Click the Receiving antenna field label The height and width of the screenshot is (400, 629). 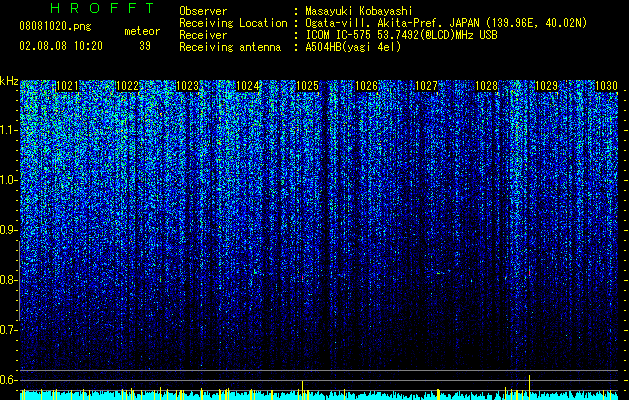(x=230, y=47)
